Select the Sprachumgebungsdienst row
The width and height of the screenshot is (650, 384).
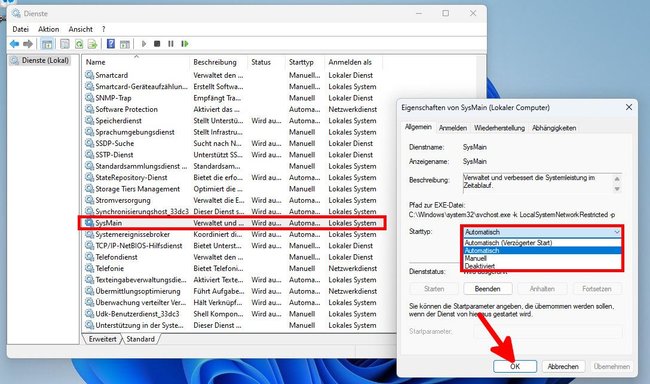[232, 132]
